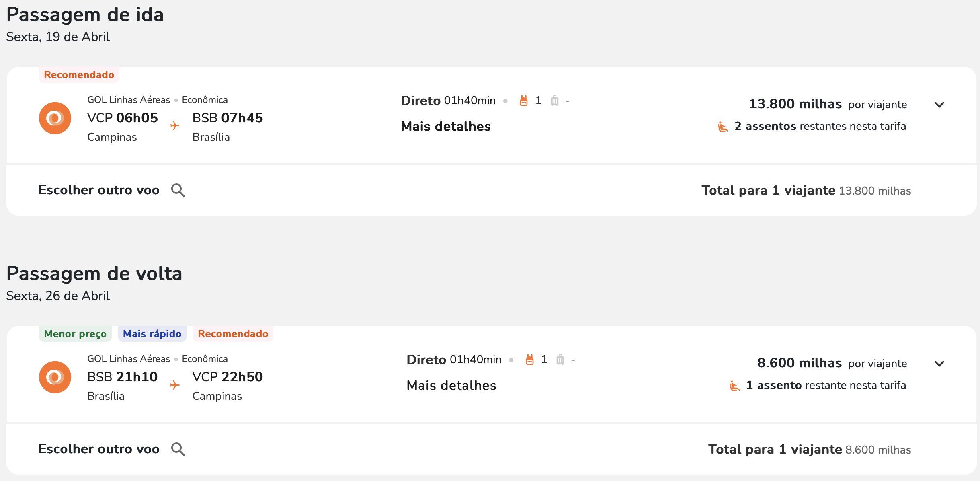
Task: Click checked-baggage suitcase icon on outbound flight
Action: (555, 101)
